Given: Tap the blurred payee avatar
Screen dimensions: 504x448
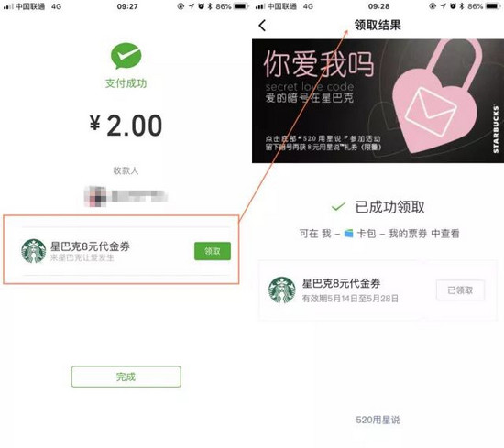Looking at the screenshot, I should [95, 196].
